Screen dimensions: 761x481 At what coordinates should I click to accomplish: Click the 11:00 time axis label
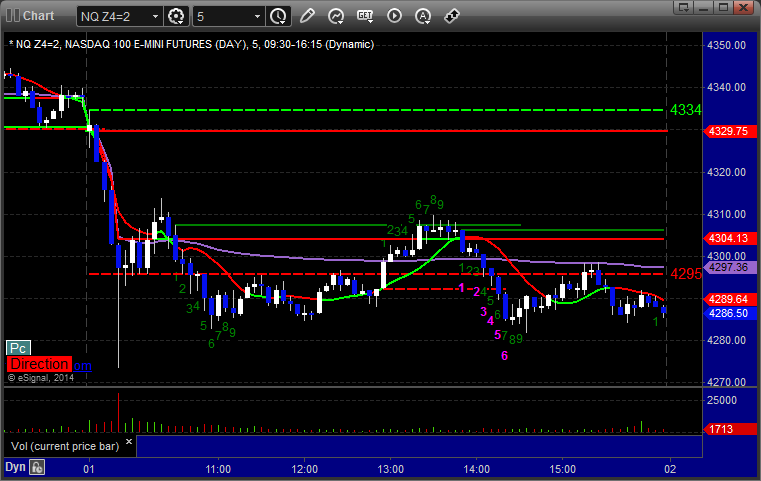pos(218,469)
